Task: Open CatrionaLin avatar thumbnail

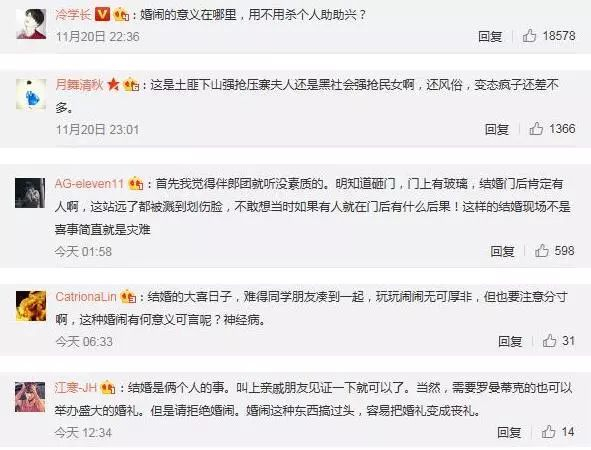Action: 31,306
